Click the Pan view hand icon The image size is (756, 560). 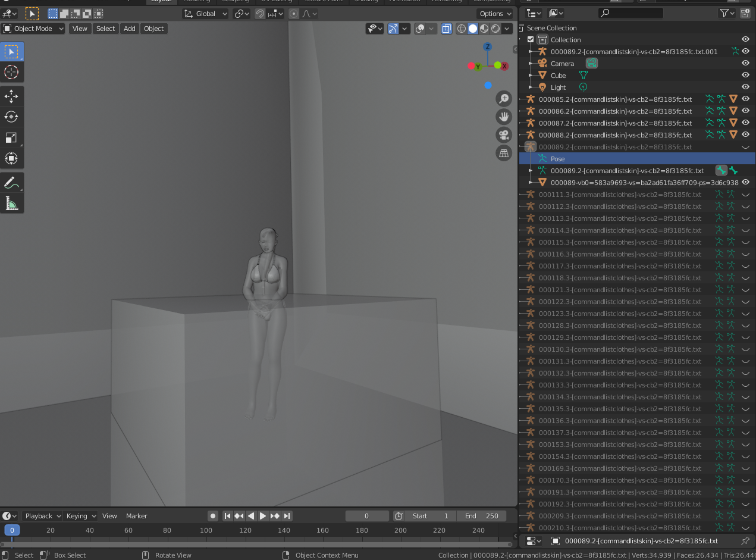(504, 117)
